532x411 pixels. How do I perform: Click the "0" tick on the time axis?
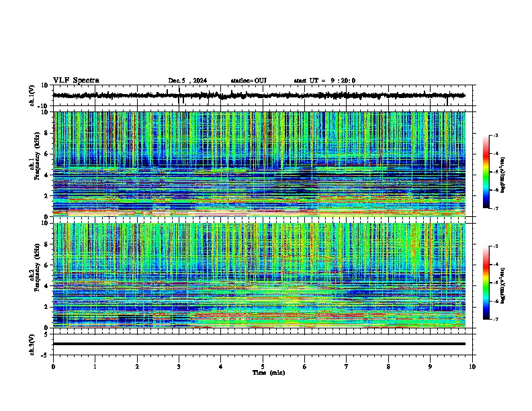[53, 367]
